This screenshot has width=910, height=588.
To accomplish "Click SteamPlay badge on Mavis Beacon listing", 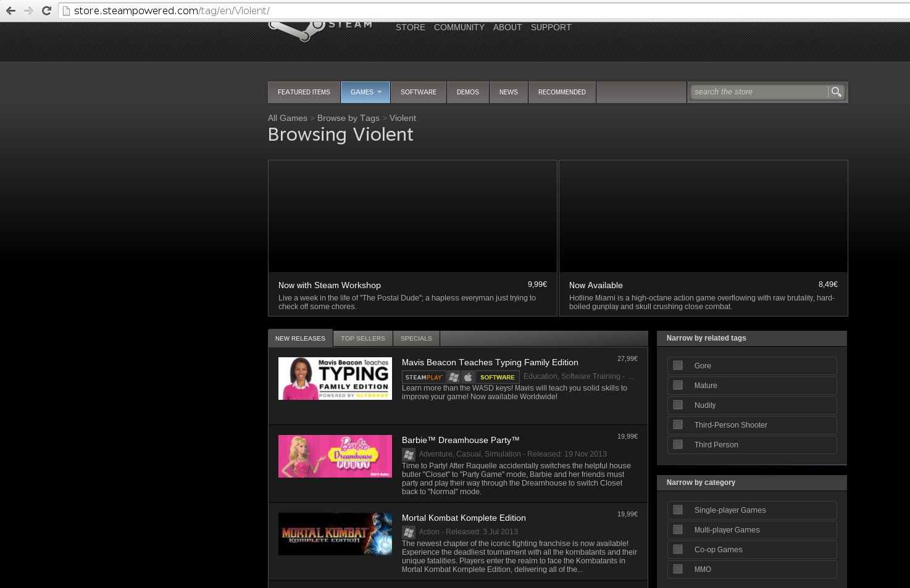I will point(424,377).
